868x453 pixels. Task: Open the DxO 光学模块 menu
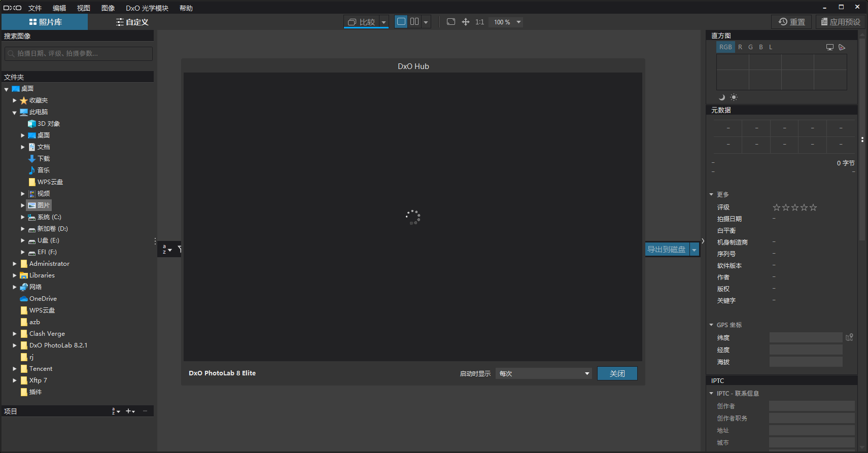(x=147, y=8)
